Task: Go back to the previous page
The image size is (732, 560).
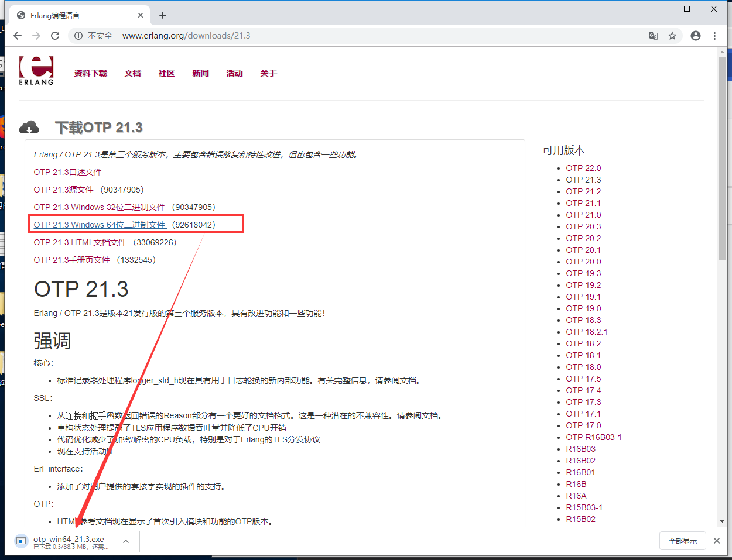Action: (x=18, y=36)
